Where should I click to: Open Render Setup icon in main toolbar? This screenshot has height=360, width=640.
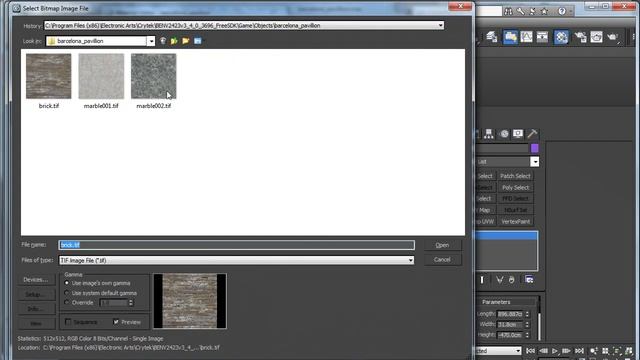[580, 37]
